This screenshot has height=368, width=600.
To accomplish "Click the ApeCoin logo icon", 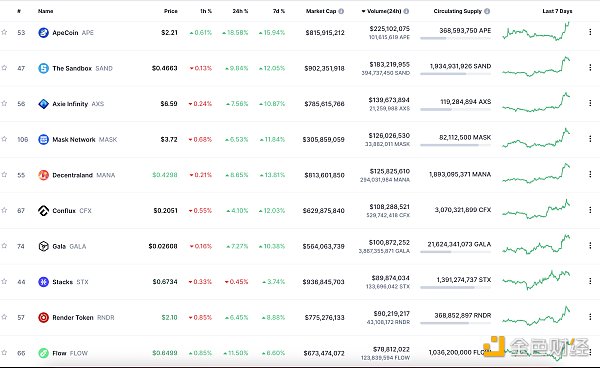I will tap(43, 33).
